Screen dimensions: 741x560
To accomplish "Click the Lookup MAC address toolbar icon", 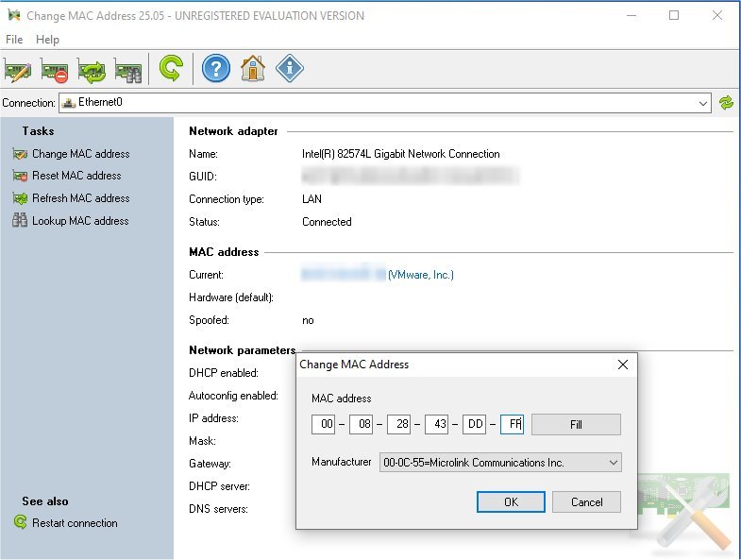I will coord(128,71).
